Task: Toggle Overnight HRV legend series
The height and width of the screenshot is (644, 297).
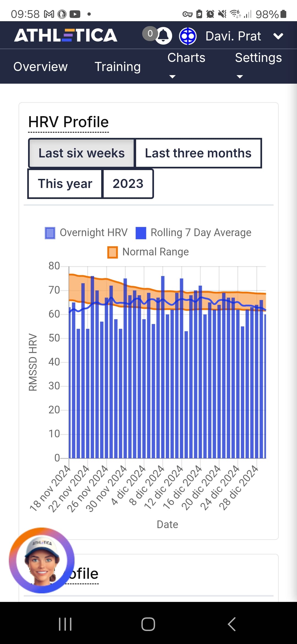Action: coord(86,233)
